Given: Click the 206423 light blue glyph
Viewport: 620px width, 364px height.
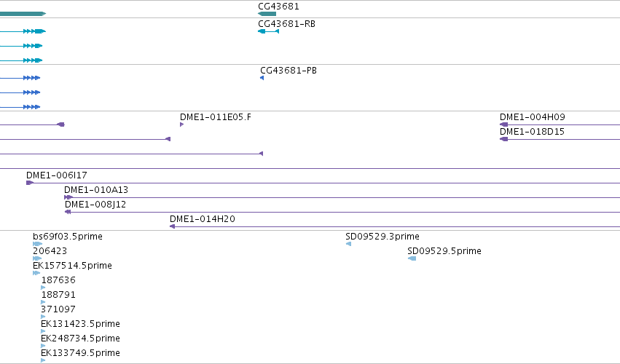Looking at the screenshot, I should [x=37, y=258].
